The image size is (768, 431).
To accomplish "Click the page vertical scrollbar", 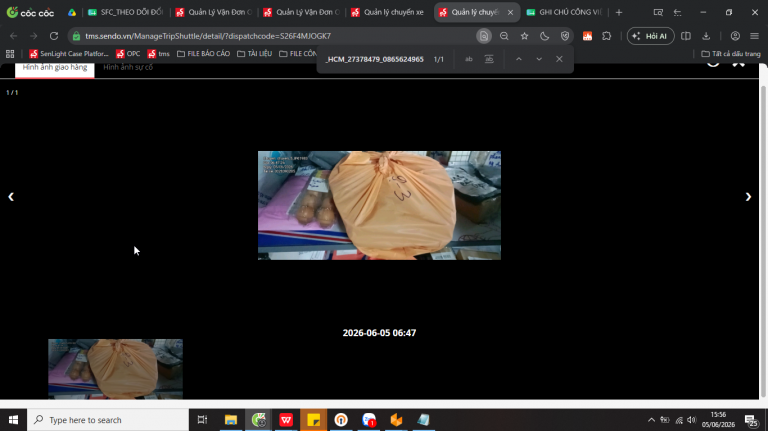I will (x=763, y=240).
